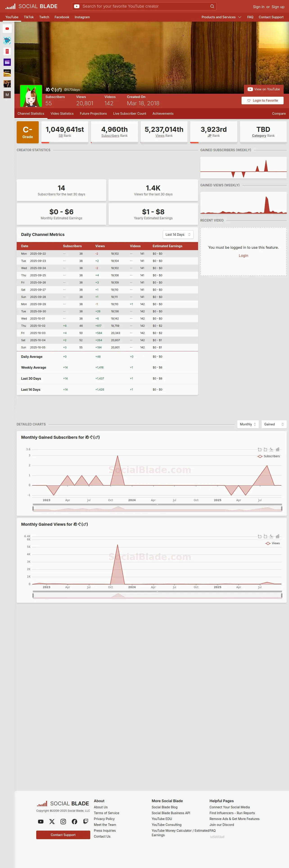The image size is (289, 868).
Task: Open the purple clapperboard channel in the sidebar
Action: [7, 62]
